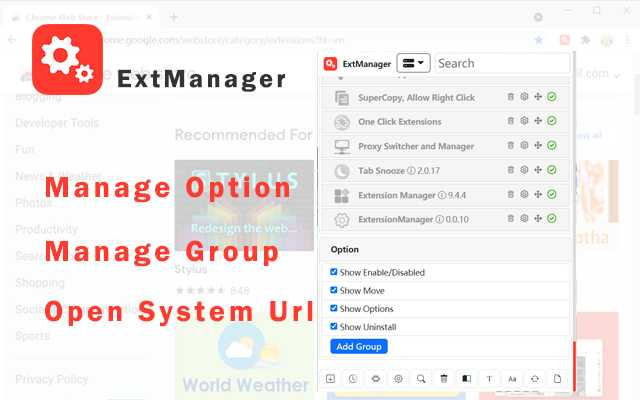
Task: Click the ExtManager toolbar icon in Chrome
Action: point(565,40)
